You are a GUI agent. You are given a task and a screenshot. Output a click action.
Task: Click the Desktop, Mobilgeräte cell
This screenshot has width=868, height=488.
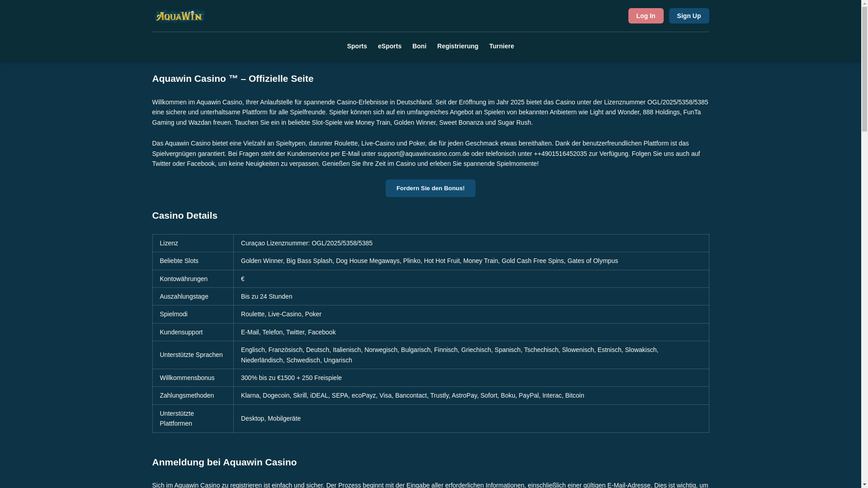pos(471,418)
